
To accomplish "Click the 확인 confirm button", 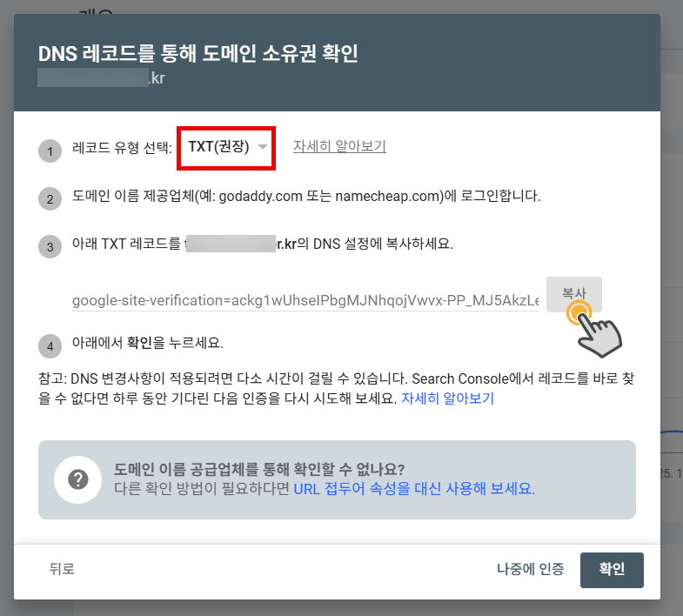I will point(612,570).
